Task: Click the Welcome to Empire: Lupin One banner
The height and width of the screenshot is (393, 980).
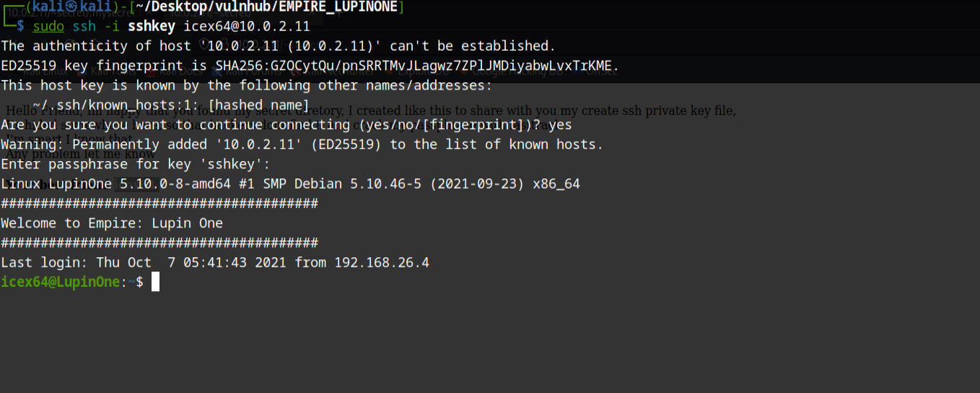Action: point(112,223)
